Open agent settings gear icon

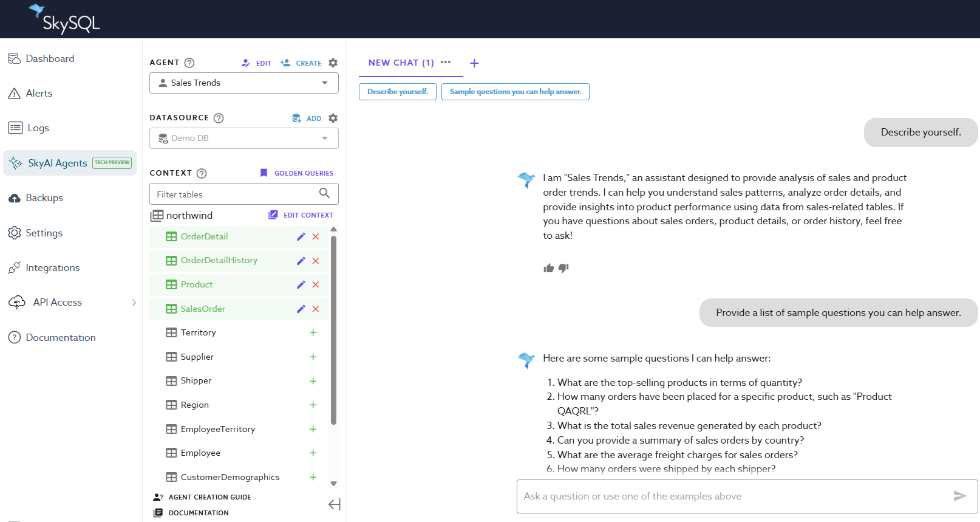click(x=333, y=63)
